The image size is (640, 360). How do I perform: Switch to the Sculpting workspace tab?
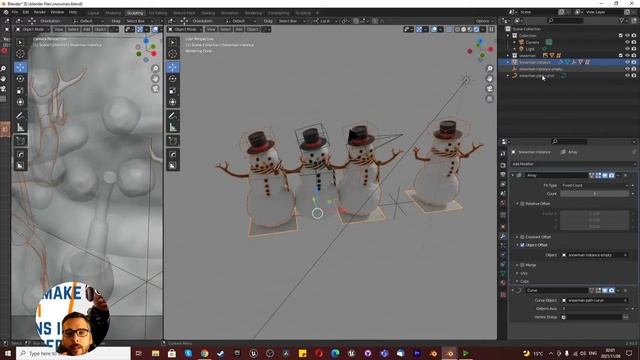pos(135,13)
